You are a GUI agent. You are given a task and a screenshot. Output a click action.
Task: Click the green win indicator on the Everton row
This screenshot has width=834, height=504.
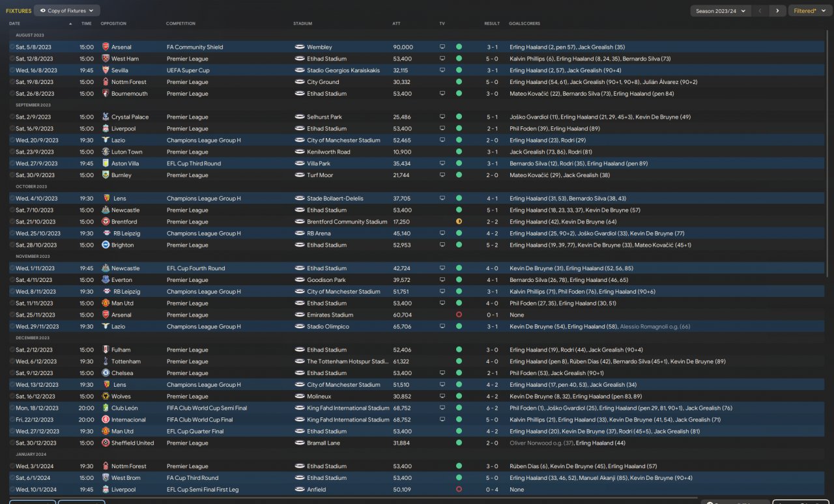459,280
